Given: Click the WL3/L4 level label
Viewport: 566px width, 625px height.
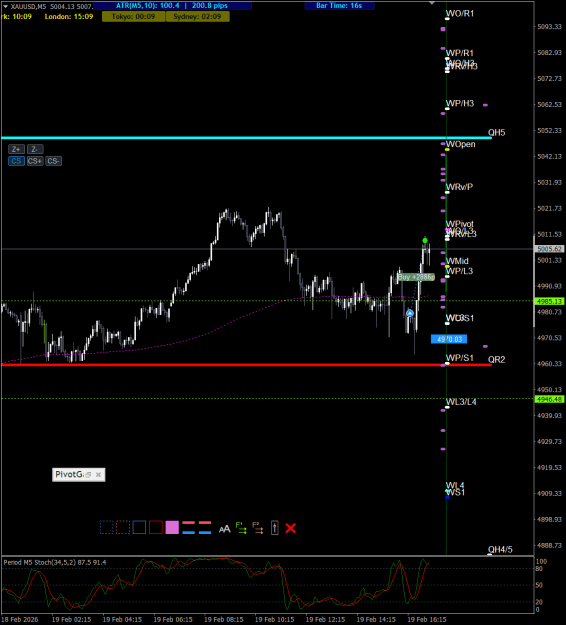Looking at the screenshot, I should coord(461,402).
